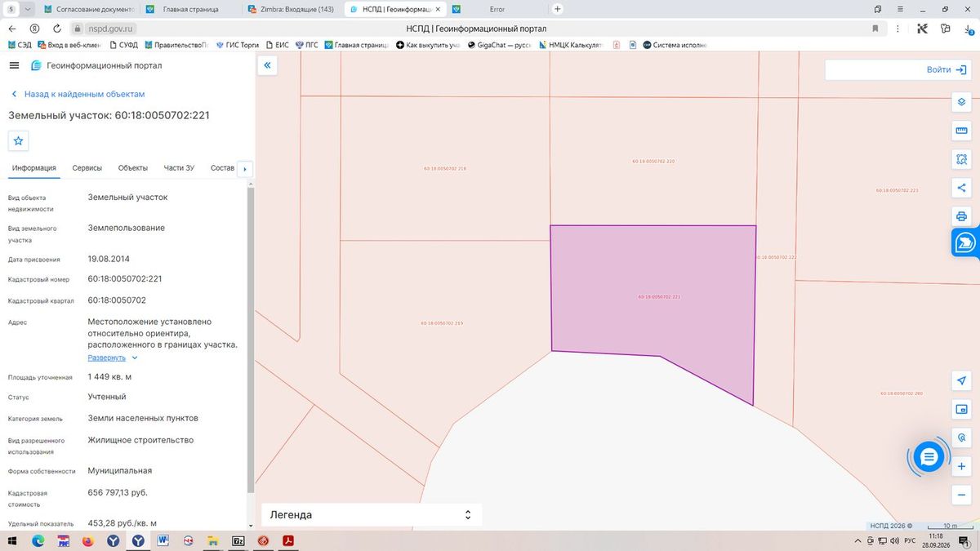Open the map layers tool
Screen dimensions: 980x551
point(961,103)
